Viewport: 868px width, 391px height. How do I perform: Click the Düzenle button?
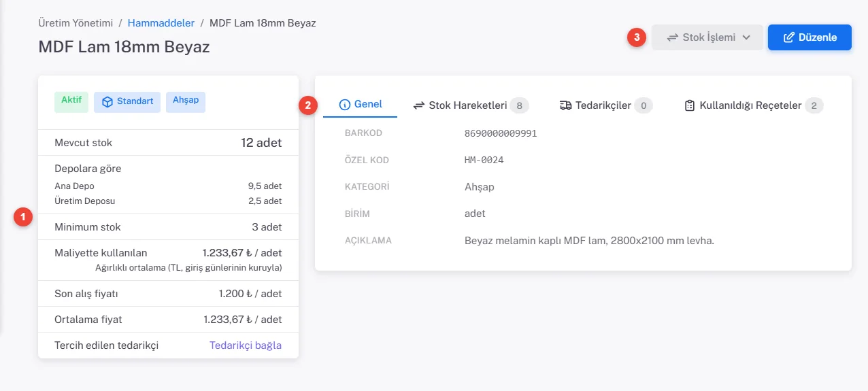click(809, 37)
